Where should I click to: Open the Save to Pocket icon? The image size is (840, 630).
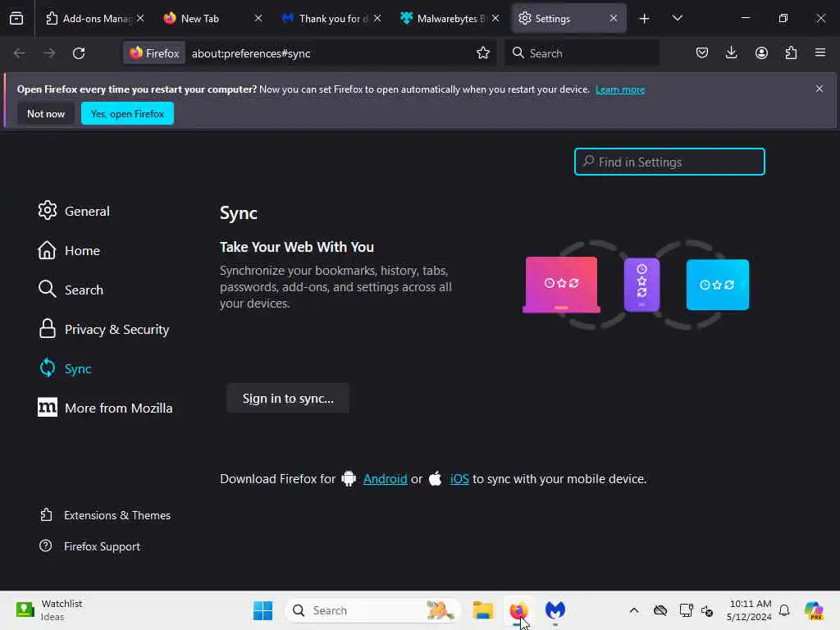702,53
